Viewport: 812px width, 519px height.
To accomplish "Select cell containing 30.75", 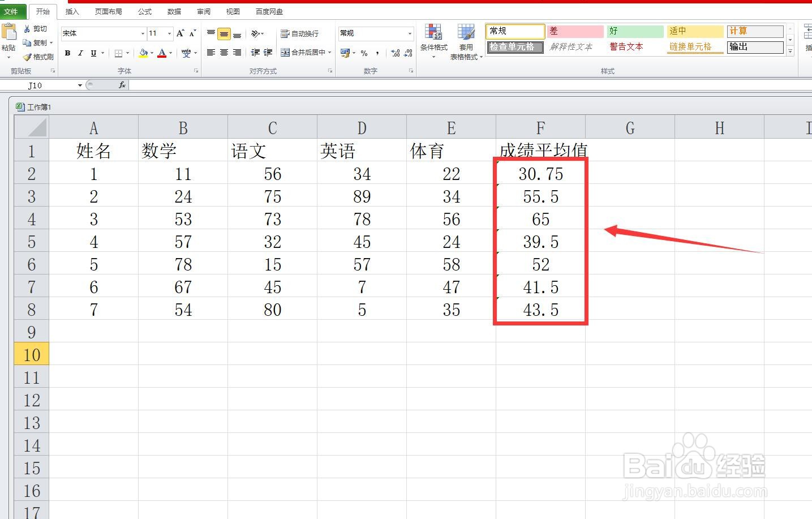I will coord(540,174).
